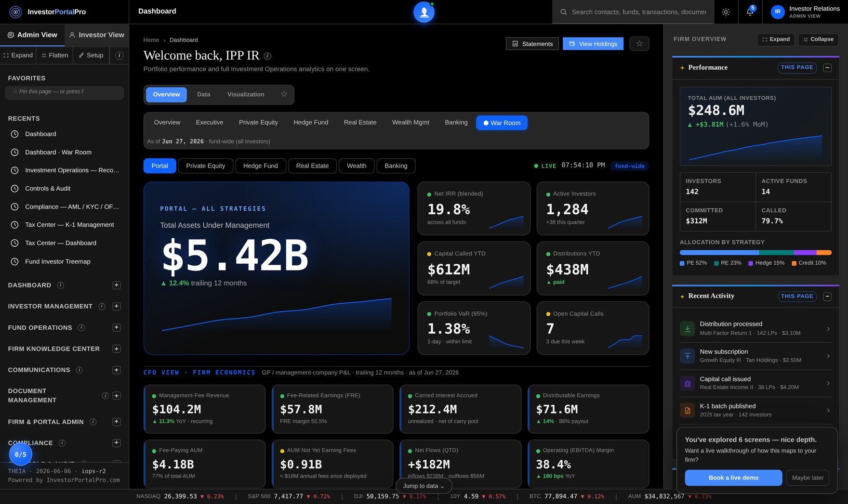848x504 pixels.
Task: Click clock icon beside Fund Investor Treemap
Action: pyautogui.click(x=15, y=261)
